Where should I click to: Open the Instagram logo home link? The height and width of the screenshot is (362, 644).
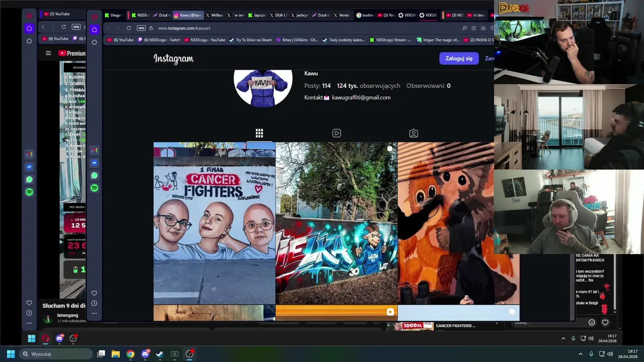pos(174,59)
